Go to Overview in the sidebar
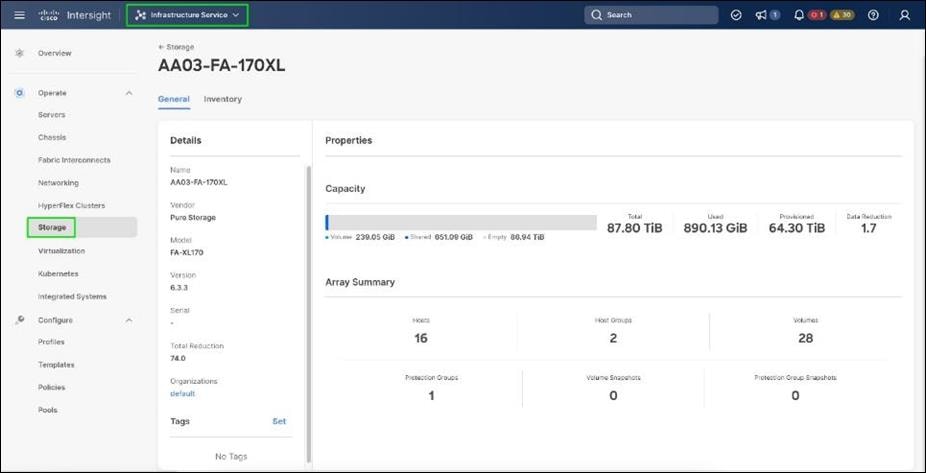926x473 pixels. tap(54, 53)
